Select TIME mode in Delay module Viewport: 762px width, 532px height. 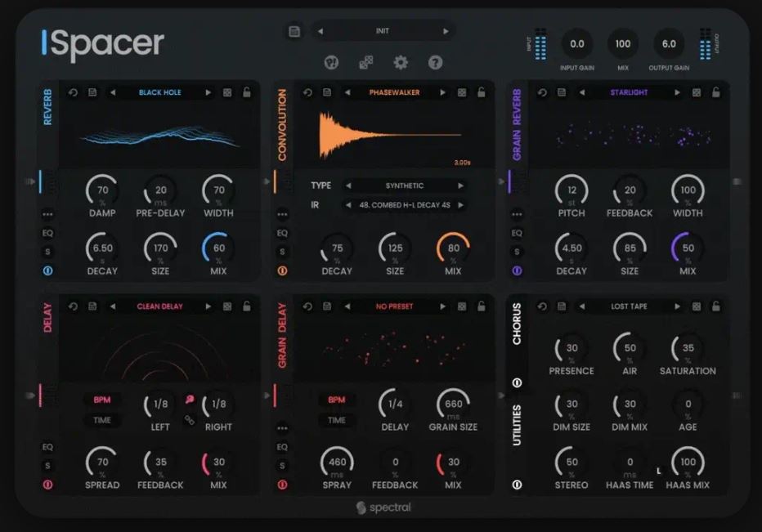(x=102, y=420)
